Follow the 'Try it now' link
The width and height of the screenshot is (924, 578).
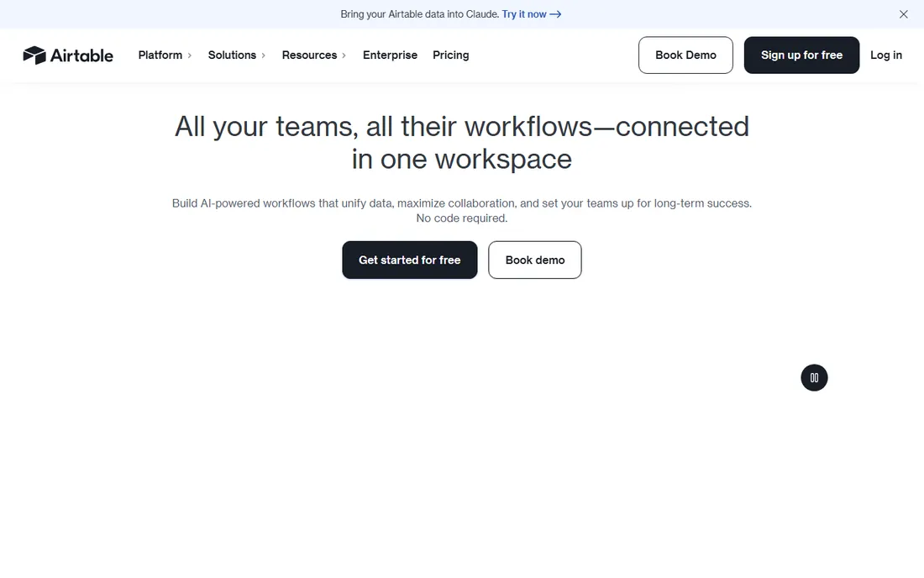pyautogui.click(x=531, y=14)
